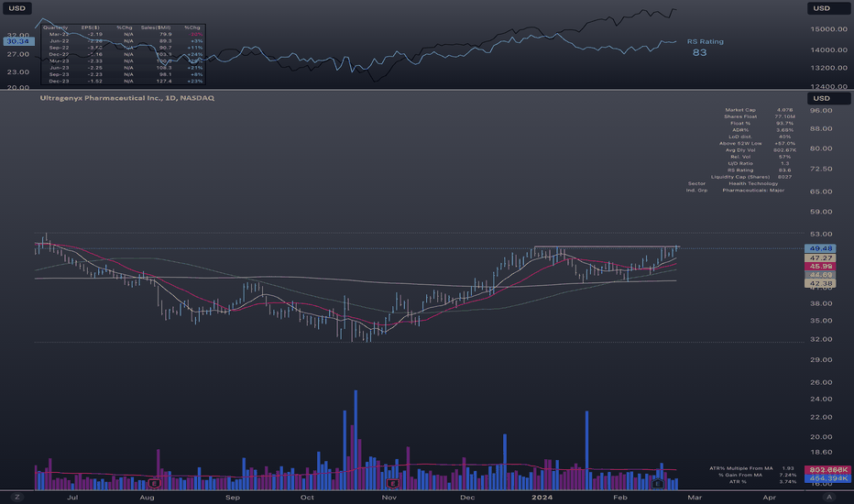Image resolution: width=854 pixels, height=504 pixels.
Task: Click the Market Cap value 4.07B
Action: tap(784, 110)
